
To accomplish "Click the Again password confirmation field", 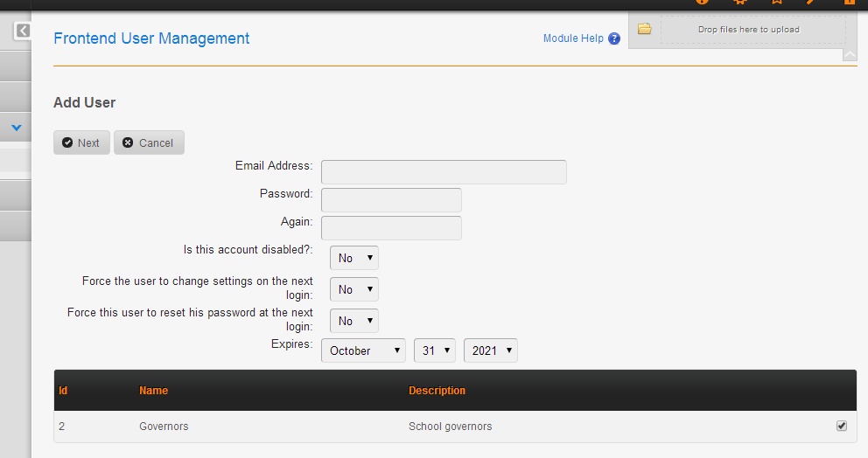I will (391, 228).
